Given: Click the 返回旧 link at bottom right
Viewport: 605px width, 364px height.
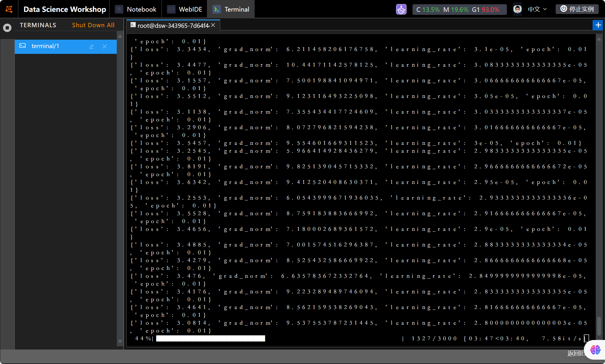Looking at the screenshot, I should tap(575, 353).
